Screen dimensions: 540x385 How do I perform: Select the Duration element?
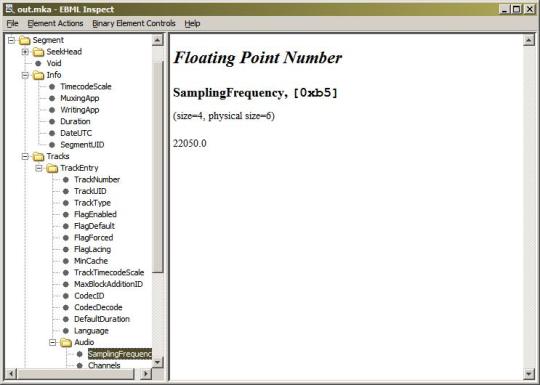(x=75, y=122)
